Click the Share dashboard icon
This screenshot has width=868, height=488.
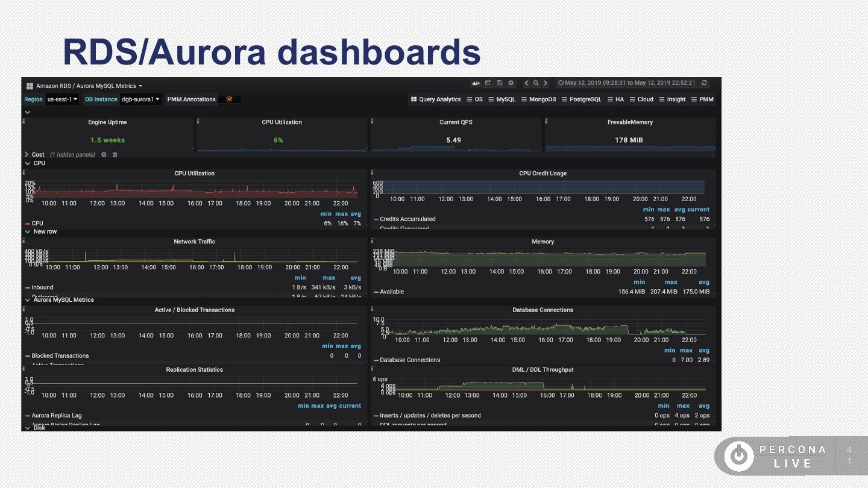[x=488, y=83]
